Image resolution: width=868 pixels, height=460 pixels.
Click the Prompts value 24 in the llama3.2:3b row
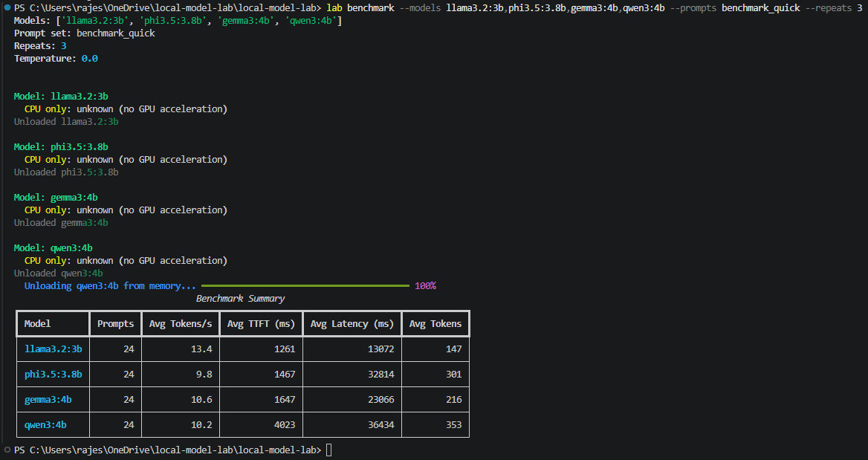click(129, 349)
